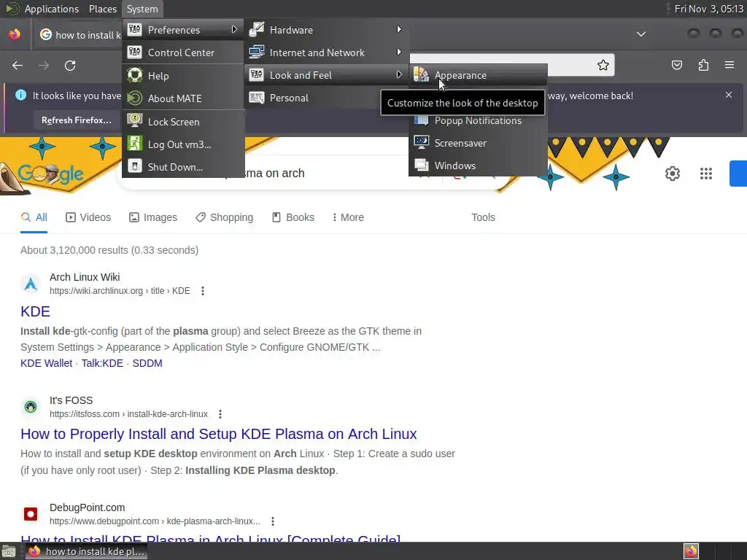
Task: Click the Appearance paint palette icon
Action: tap(421, 75)
